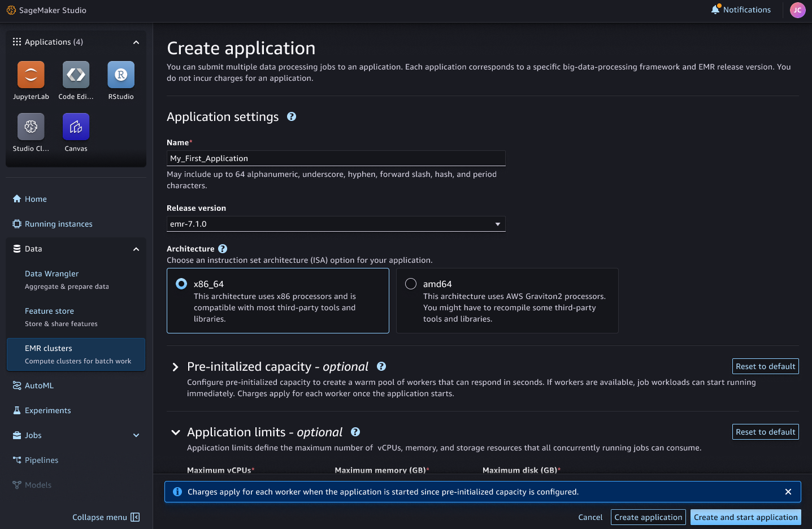812x529 pixels.
Task: Navigate to Running instances
Action: (58, 223)
